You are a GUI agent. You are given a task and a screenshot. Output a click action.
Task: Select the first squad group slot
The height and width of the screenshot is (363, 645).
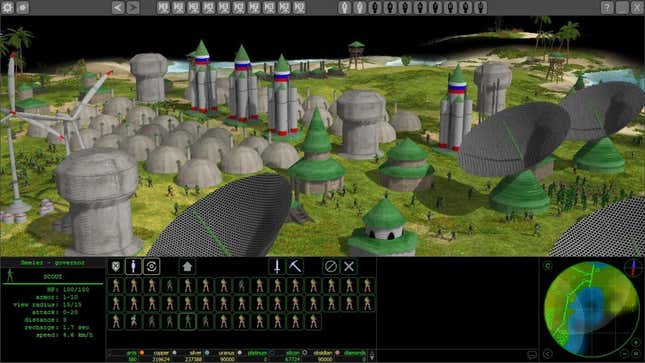(163, 7)
